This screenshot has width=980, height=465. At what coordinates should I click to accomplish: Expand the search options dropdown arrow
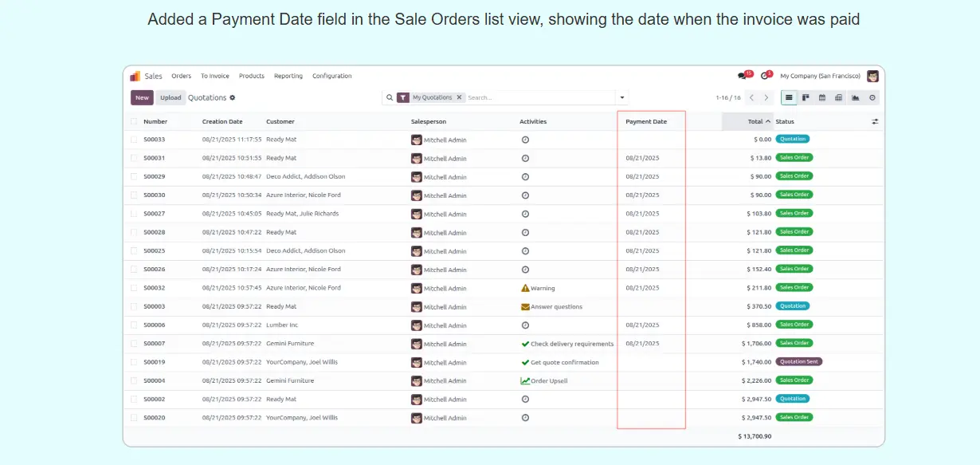(x=621, y=98)
